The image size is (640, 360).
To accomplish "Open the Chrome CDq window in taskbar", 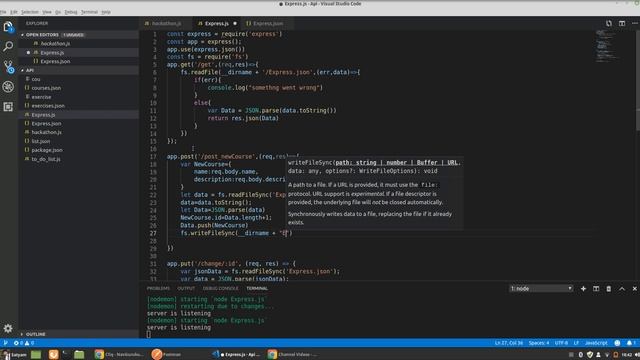I will [x=119, y=354].
